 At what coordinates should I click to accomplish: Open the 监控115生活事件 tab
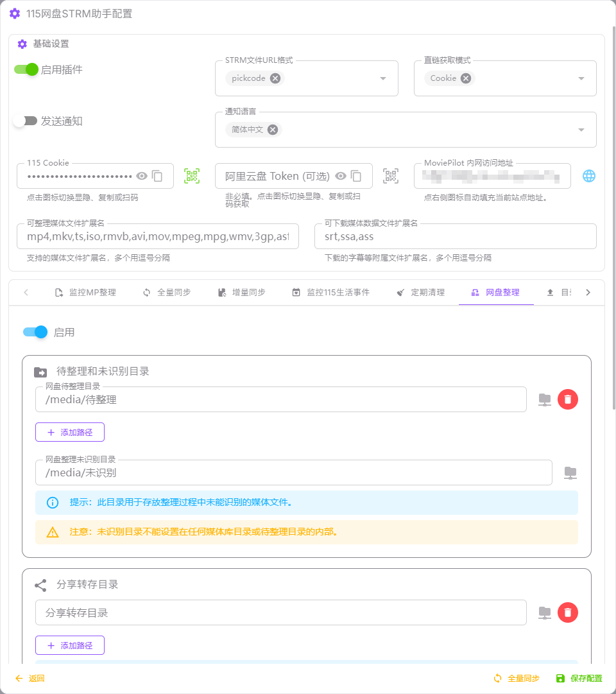coord(330,293)
